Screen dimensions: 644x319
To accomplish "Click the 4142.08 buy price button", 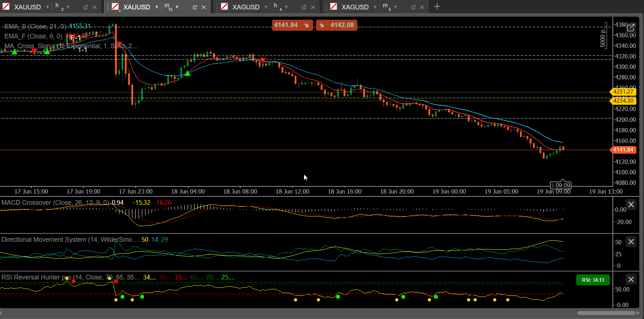I will point(337,25).
